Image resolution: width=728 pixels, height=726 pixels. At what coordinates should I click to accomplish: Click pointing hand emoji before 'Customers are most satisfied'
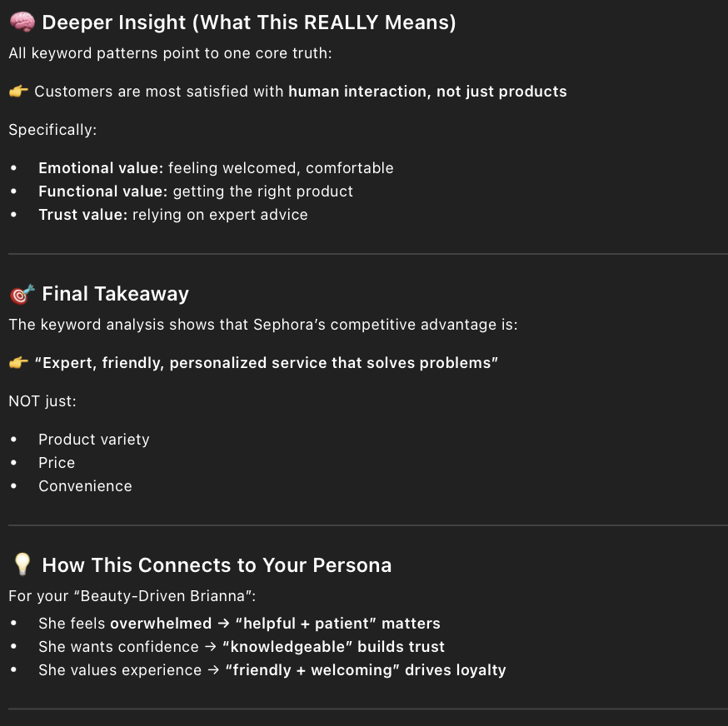18,92
